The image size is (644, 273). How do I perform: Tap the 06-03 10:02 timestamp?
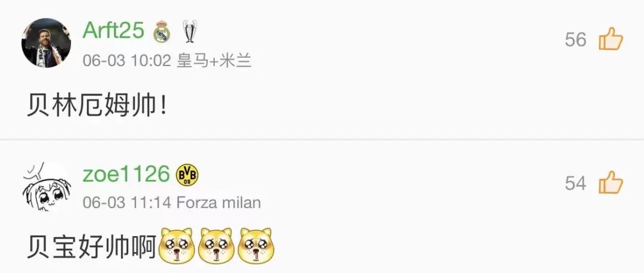tap(126, 61)
